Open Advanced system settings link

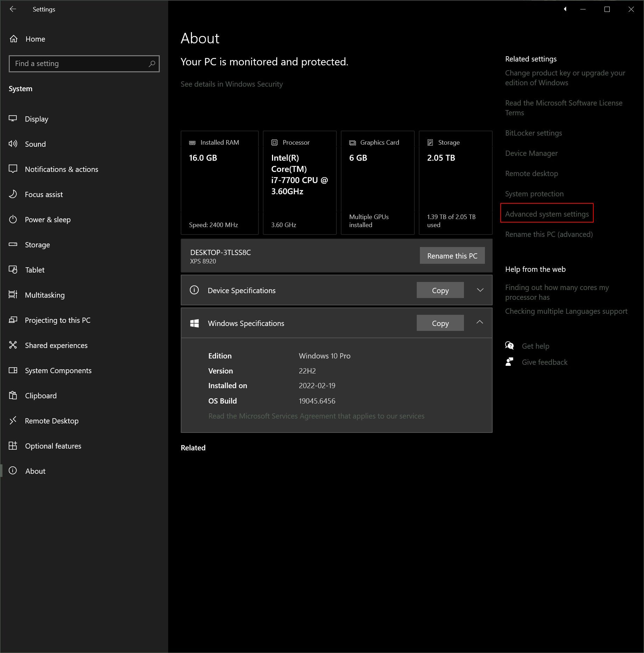546,214
